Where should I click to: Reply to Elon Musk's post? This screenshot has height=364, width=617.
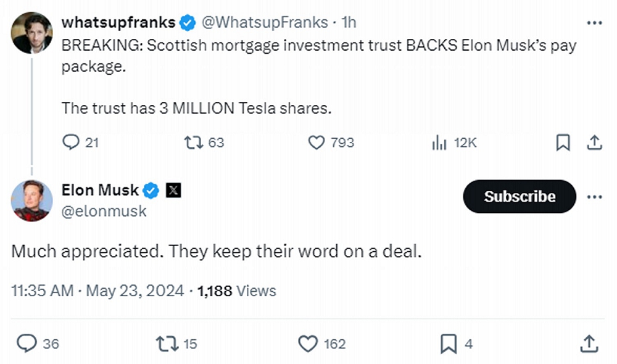[x=27, y=344]
